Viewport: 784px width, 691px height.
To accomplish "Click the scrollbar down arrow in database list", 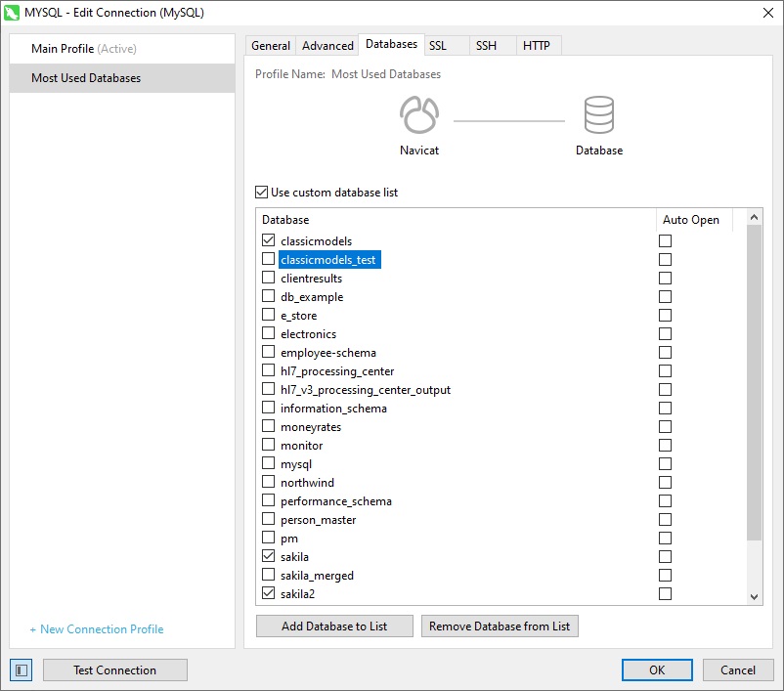I will [753, 596].
